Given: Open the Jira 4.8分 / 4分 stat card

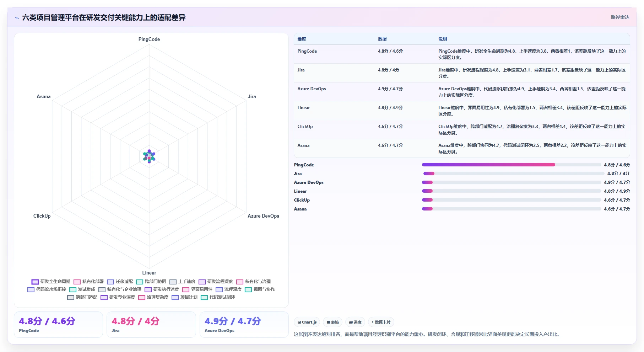Looking at the screenshot, I should 151,325.
